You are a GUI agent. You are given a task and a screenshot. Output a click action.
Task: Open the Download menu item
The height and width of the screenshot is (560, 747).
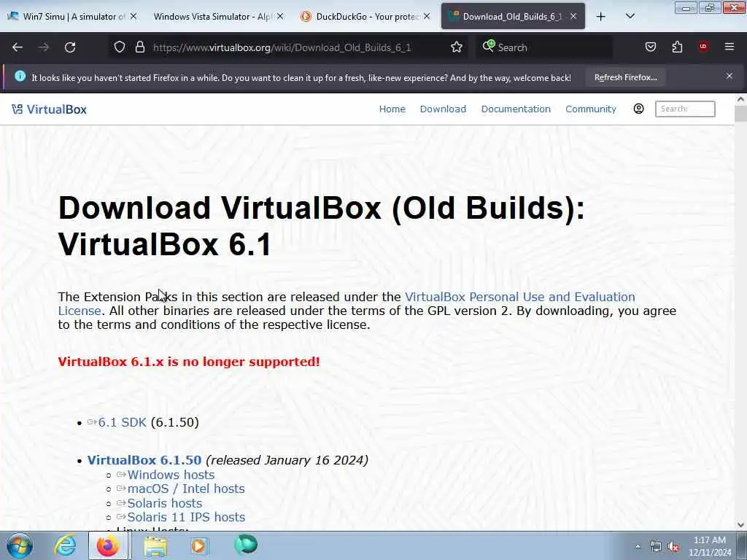click(x=443, y=109)
